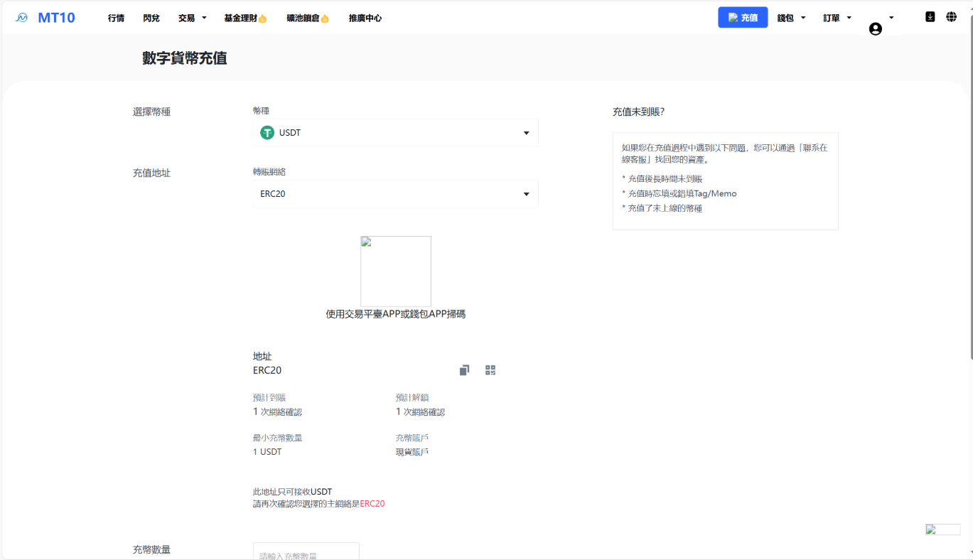Click the 充幣數量 amount input field

[x=306, y=551]
